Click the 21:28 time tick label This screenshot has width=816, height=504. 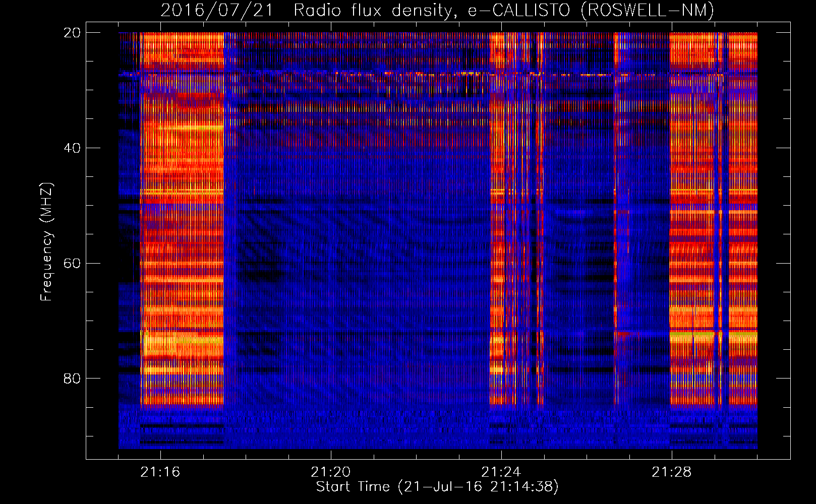click(672, 472)
